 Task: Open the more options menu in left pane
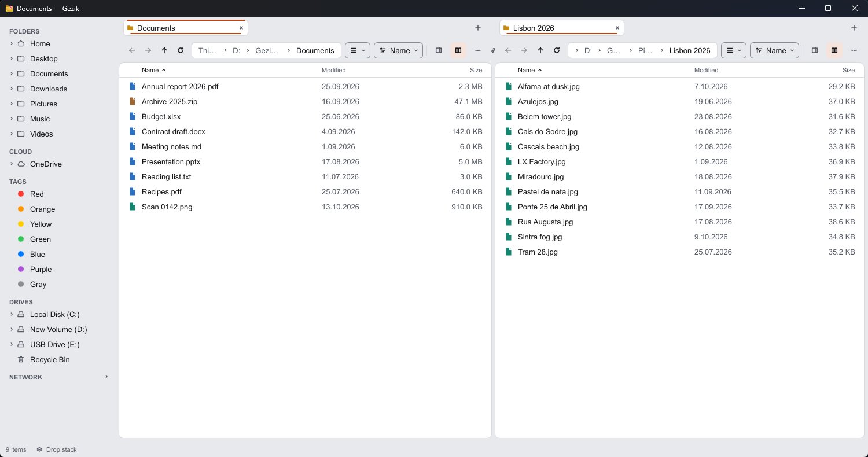point(478,50)
